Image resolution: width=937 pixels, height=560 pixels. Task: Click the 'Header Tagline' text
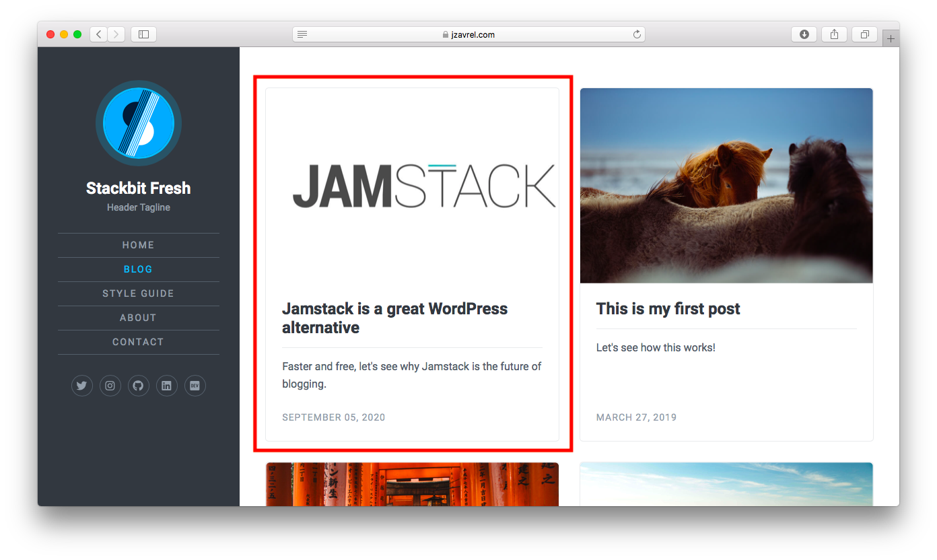pos(139,207)
